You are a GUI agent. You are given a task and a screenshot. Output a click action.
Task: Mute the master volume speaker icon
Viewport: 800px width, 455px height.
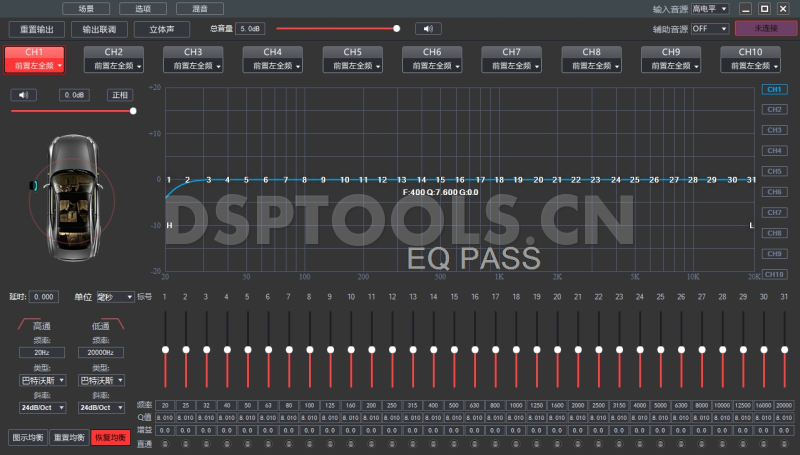428,29
